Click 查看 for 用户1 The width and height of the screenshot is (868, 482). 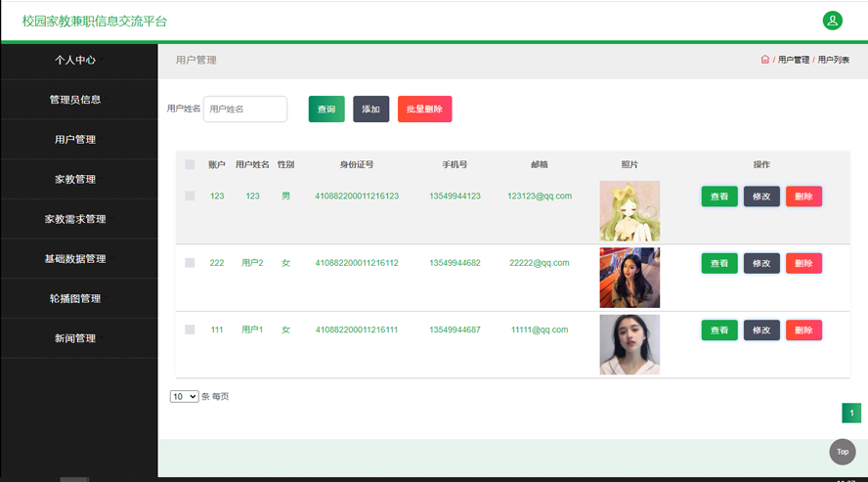pyautogui.click(x=719, y=330)
